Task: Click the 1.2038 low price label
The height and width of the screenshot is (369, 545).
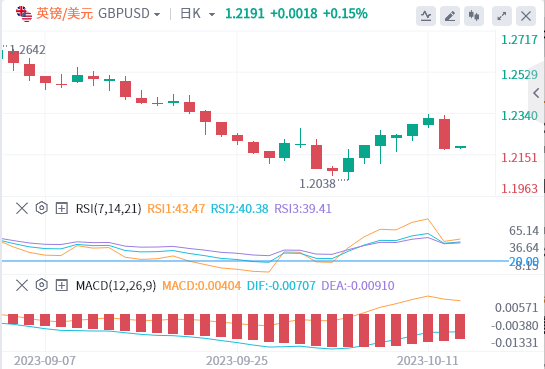Action: coord(317,184)
